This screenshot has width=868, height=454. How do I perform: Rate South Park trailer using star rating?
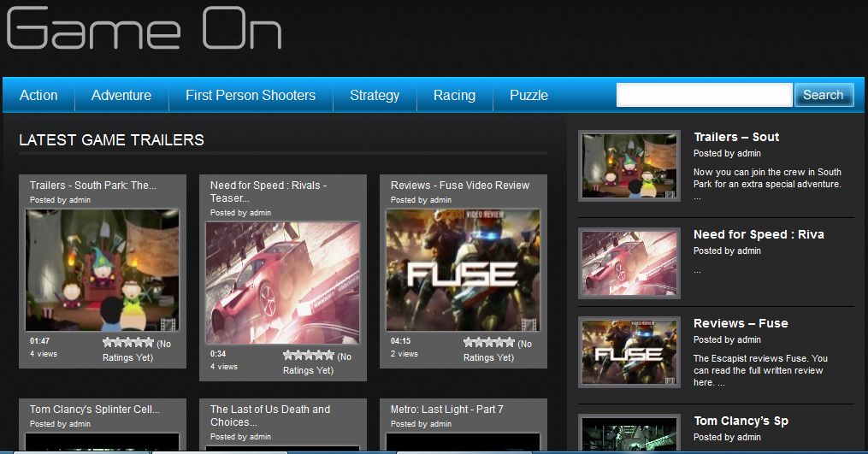(128, 342)
